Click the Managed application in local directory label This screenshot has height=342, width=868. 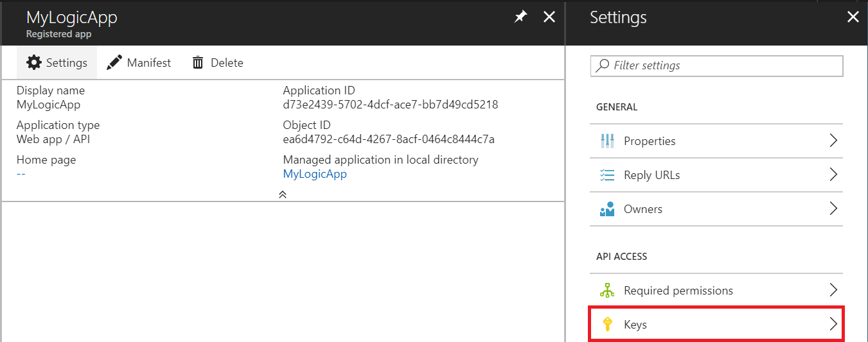click(x=381, y=160)
